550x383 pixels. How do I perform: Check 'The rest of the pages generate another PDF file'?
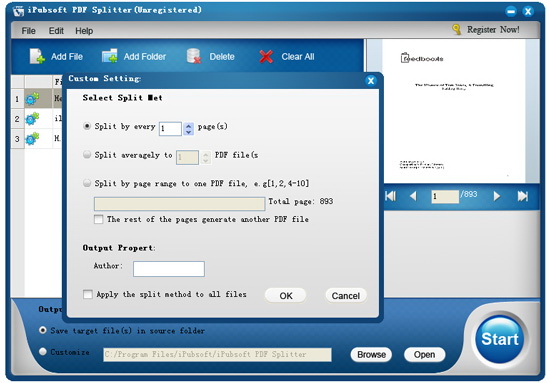pyautogui.click(x=99, y=220)
